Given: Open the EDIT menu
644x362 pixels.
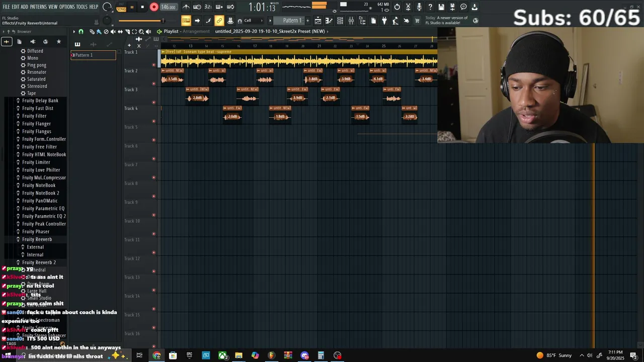Looking at the screenshot, I should [x=16, y=7].
